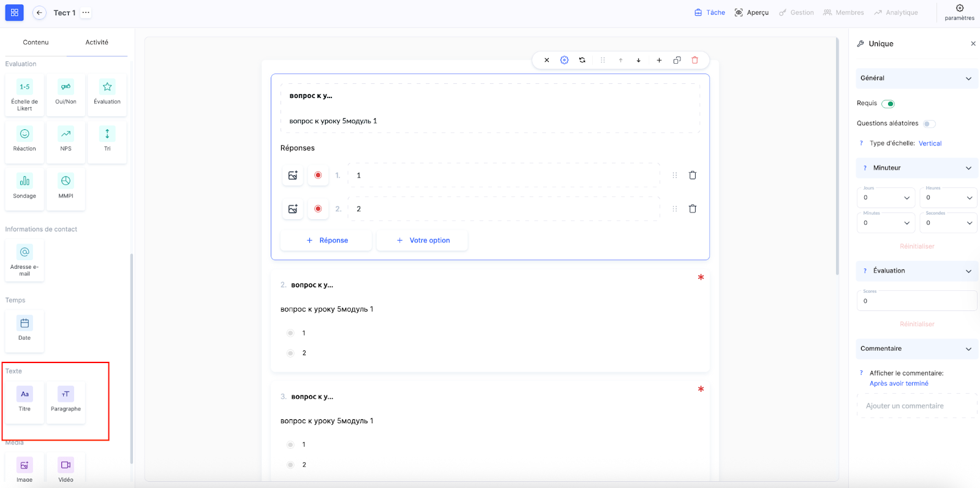This screenshot has height=488, width=980.
Task: Delete answer 2 with its trash icon
Action: [x=693, y=209]
